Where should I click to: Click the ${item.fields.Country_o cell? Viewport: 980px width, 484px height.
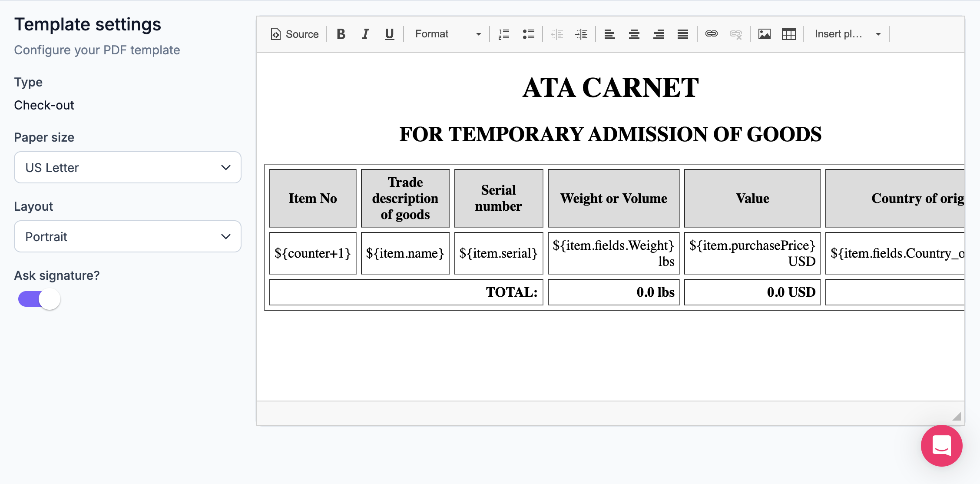click(895, 253)
